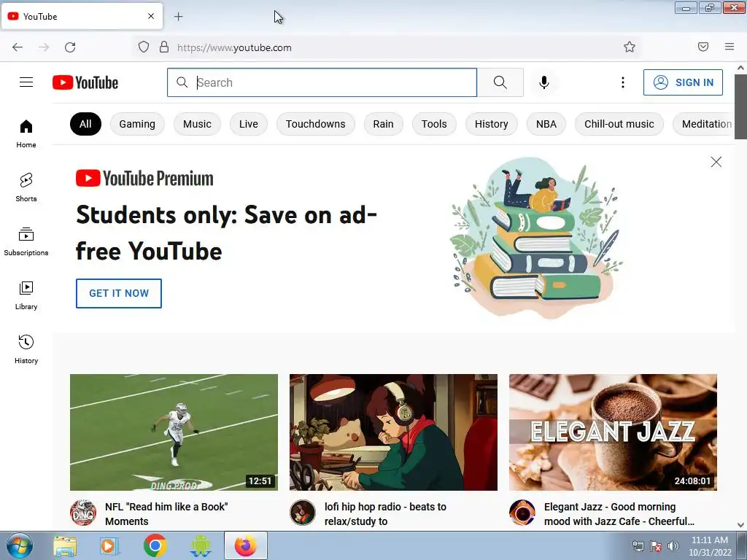Open the NFL football video thumbnail
Viewport: 747px width, 560px height.
(174, 432)
